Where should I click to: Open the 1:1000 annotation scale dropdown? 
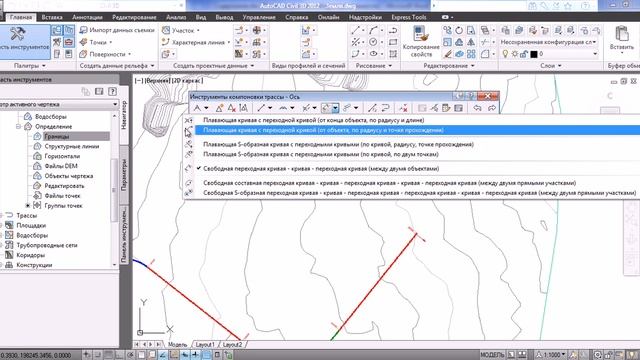click(552, 355)
